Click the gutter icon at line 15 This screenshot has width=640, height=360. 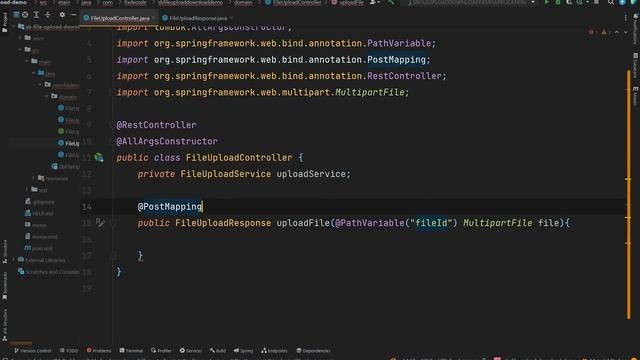pyautogui.click(x=100, y=222)
